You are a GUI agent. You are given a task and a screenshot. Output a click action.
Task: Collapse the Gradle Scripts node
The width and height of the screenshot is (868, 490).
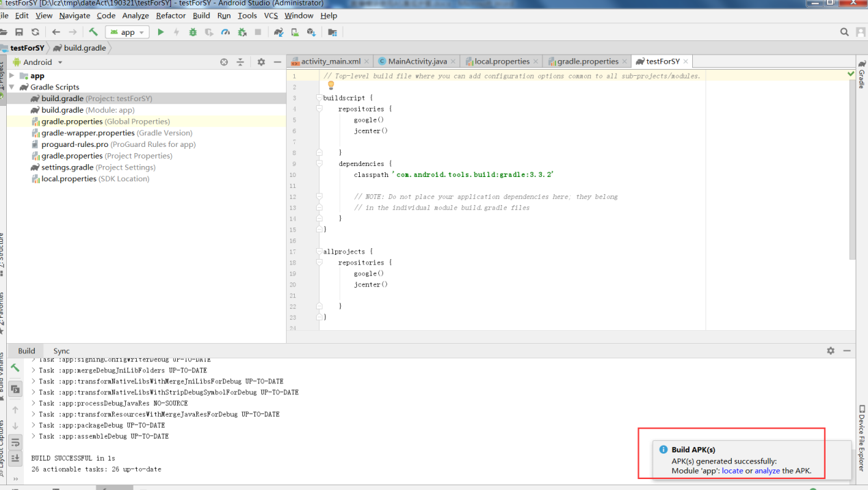pyautogui.click(x=12, y=87)
